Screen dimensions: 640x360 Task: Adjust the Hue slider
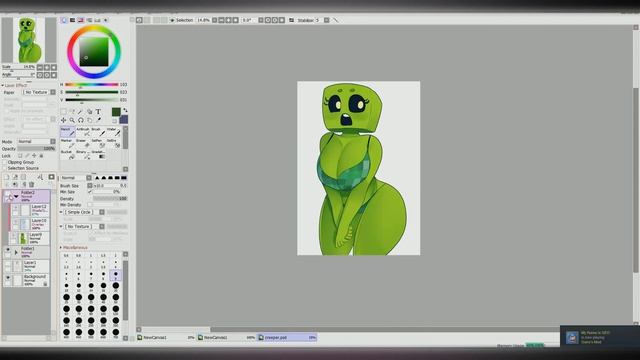coord(91,84)
